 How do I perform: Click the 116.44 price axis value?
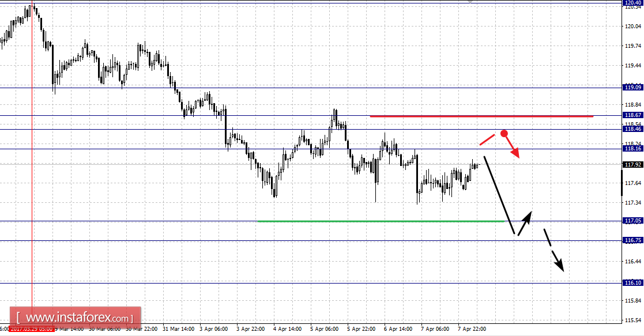[633, 261]
